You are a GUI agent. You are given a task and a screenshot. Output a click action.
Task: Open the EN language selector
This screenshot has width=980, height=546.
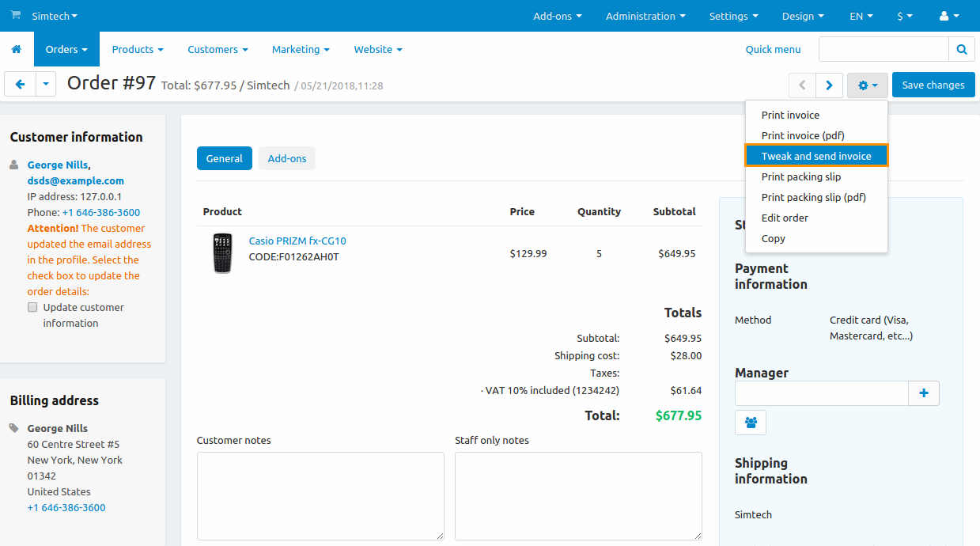pos(861,16)
